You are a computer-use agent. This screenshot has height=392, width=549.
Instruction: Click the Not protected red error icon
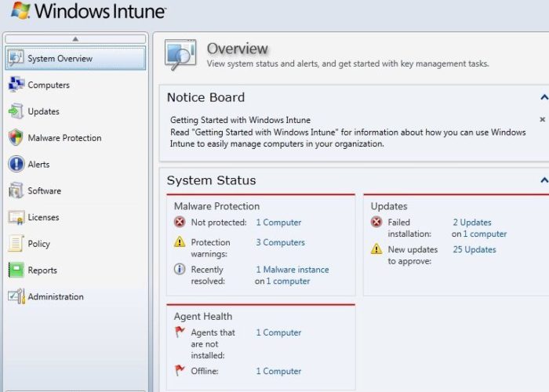(x=180, y=222)
